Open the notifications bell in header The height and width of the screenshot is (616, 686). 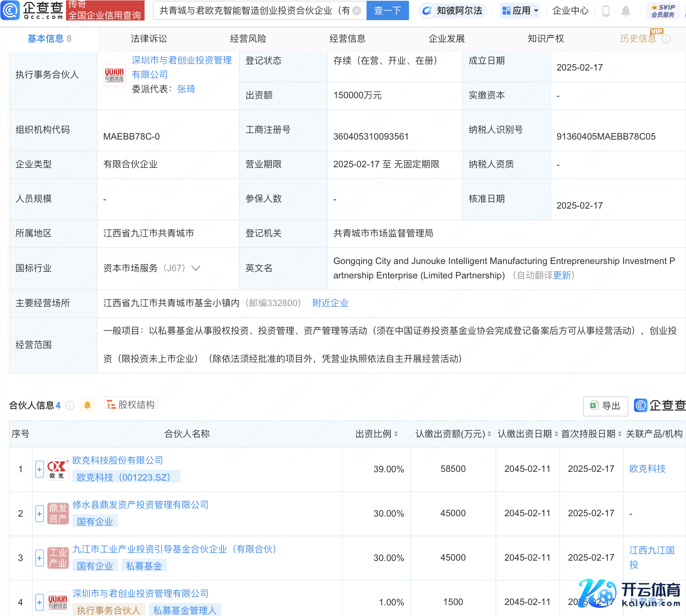click(x=626, y=11)
